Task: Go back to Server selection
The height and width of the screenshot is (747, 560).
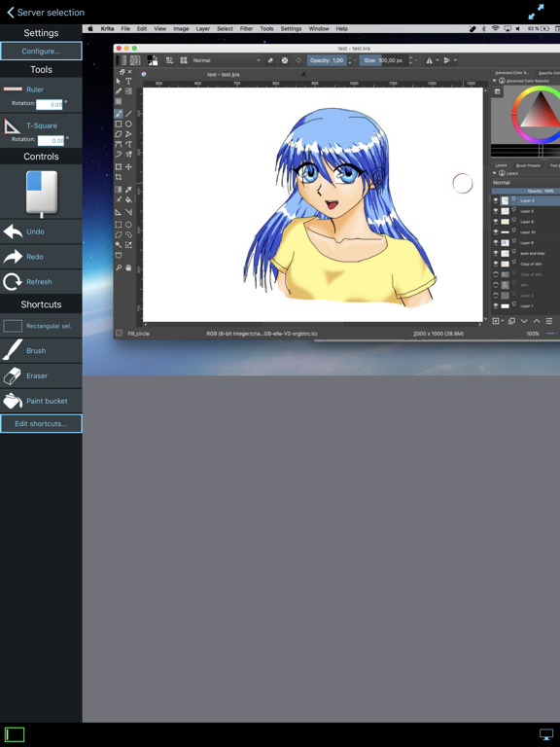Action: pyautogui.click(x=46, y=13)
